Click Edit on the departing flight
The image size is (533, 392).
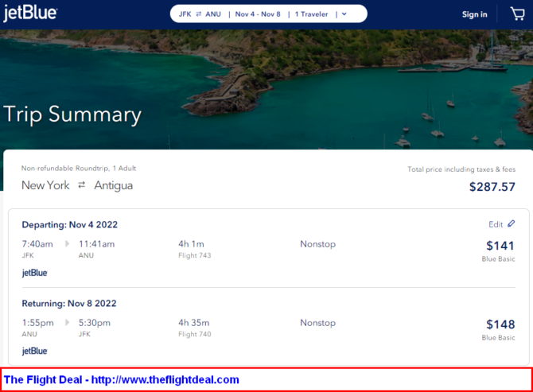496,224
